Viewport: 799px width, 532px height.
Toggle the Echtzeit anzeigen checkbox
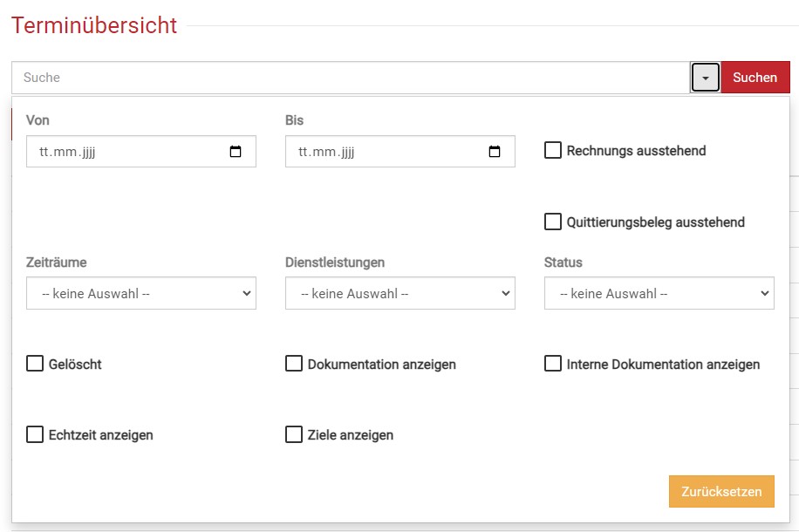coord(35,434)
